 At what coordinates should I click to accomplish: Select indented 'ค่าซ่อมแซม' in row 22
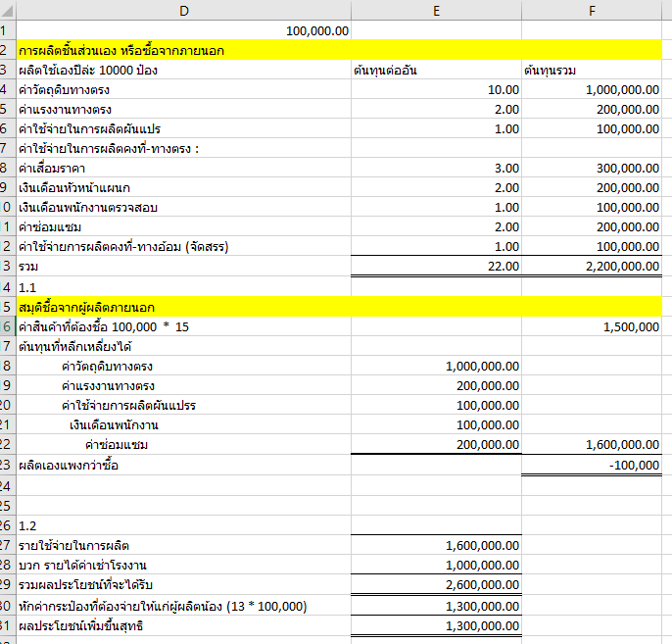183,444
